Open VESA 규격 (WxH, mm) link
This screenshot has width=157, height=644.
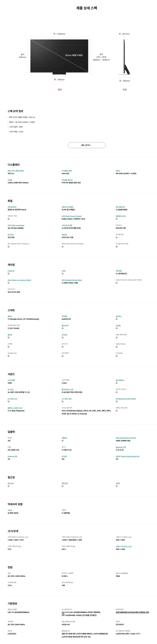[123, 546]
